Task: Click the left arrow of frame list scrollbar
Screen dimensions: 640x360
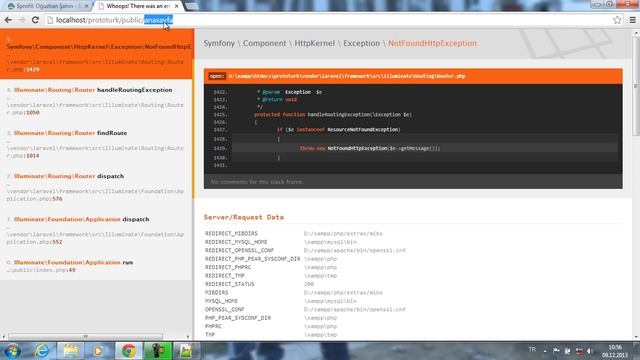Action: (4, 337)
